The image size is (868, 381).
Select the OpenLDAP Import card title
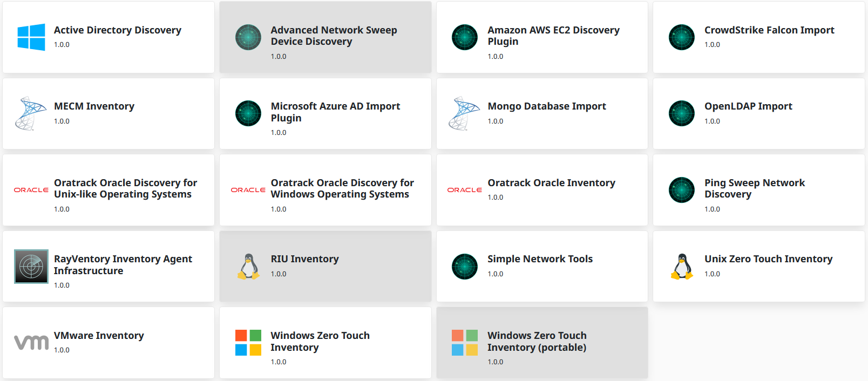(x=748, y=106)
